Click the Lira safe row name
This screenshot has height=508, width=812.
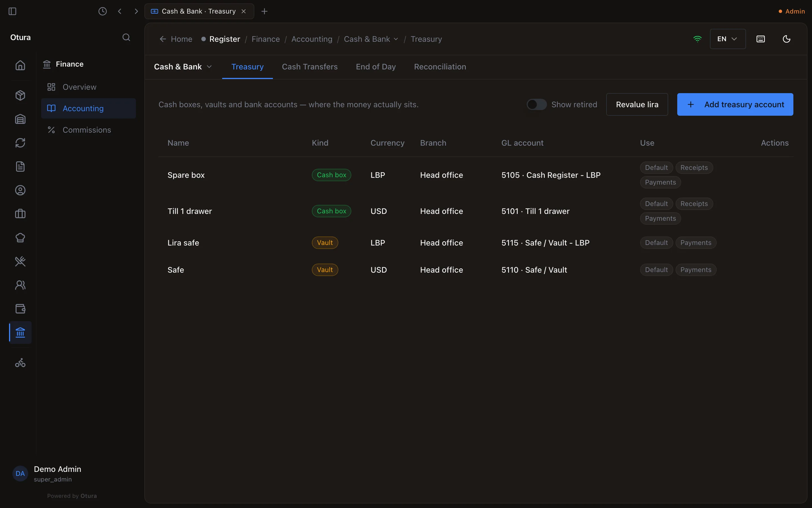click(183, 243)
